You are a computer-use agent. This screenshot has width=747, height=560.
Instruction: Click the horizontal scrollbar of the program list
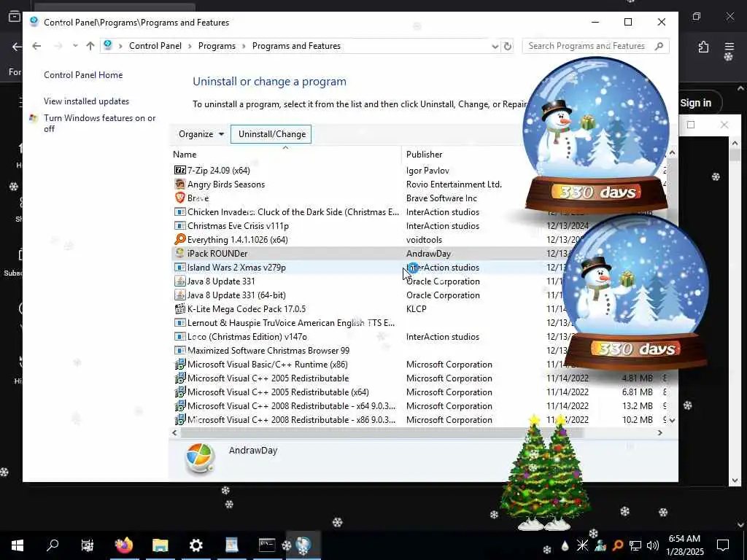[x=382, y=433]
